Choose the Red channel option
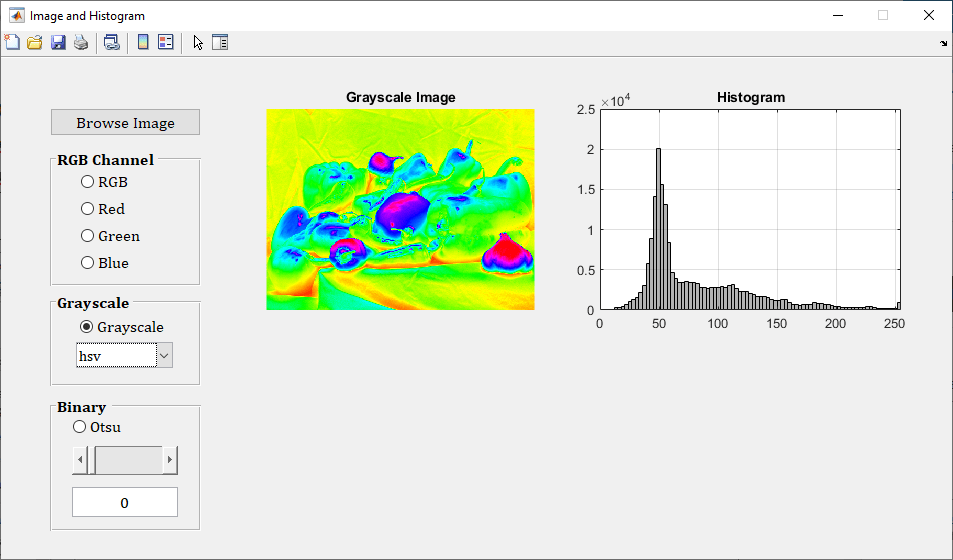Screen dimensions: 953x560 pyautogui.click(x=88, y=209)
